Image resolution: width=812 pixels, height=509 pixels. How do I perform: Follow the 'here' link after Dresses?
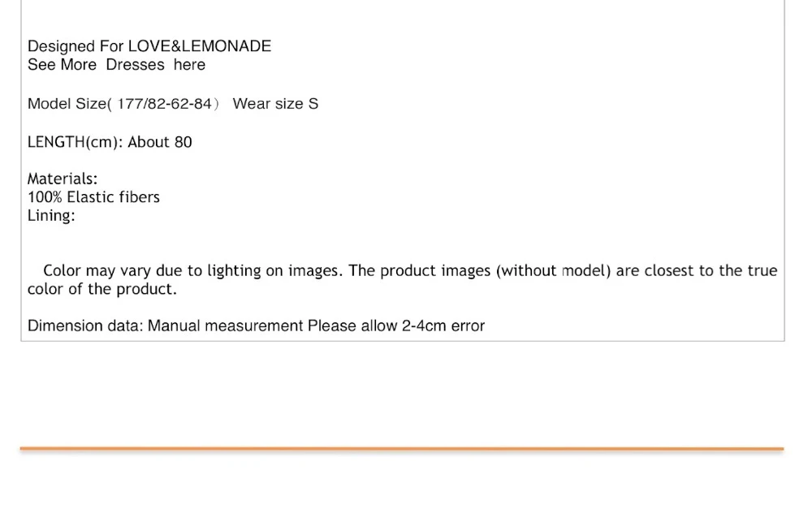[189, 65]
